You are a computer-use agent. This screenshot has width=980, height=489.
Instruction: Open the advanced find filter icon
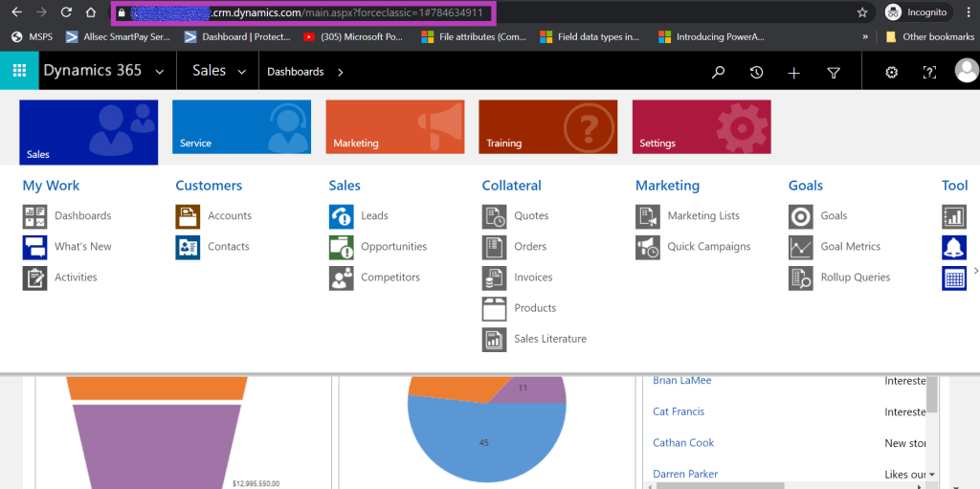point(833,72)
